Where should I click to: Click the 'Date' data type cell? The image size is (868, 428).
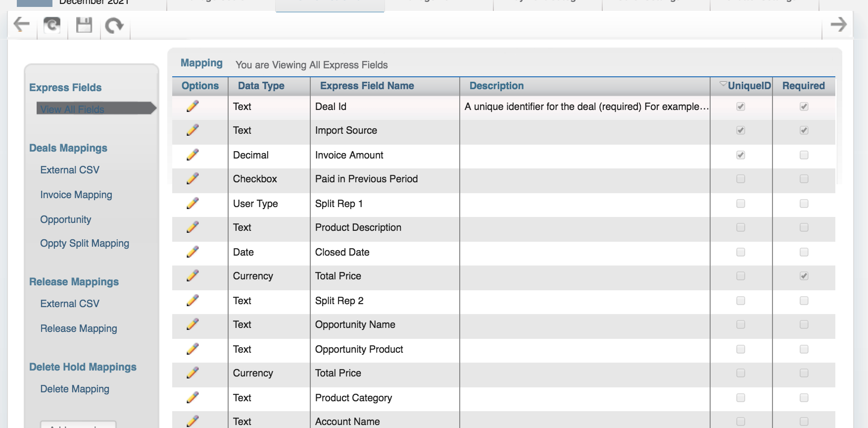pyautogui.click(x=243, y=252)
